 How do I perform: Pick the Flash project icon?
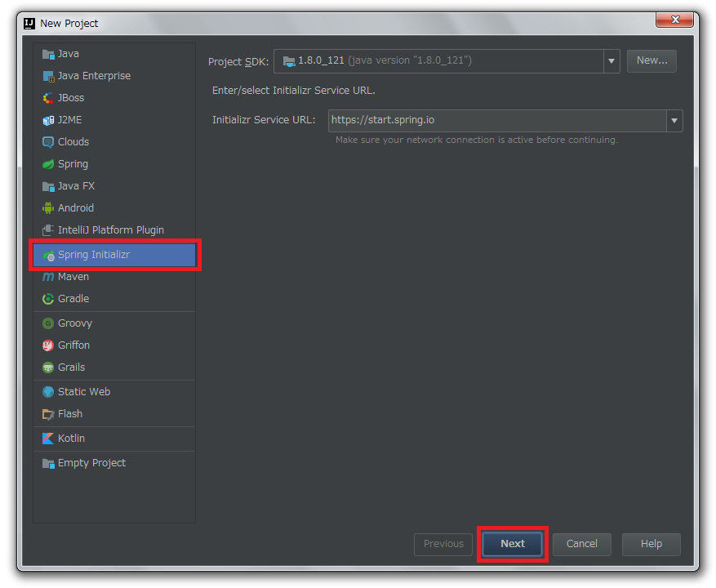point(48,414)
